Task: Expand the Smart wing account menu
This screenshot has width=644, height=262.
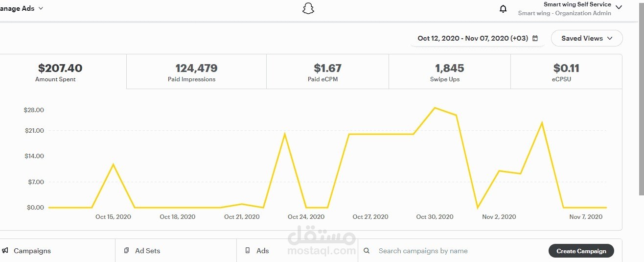Action: (x=619, y=7)
